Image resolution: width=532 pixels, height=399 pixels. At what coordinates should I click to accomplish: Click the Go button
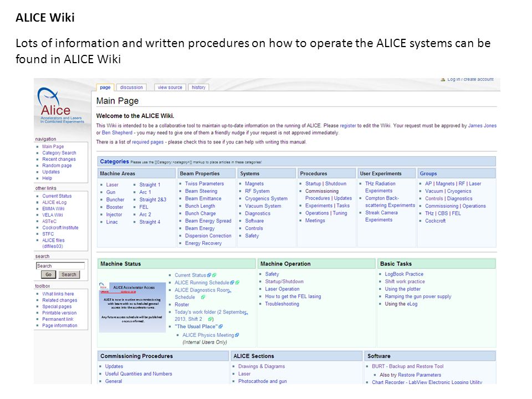click(49, 274)
